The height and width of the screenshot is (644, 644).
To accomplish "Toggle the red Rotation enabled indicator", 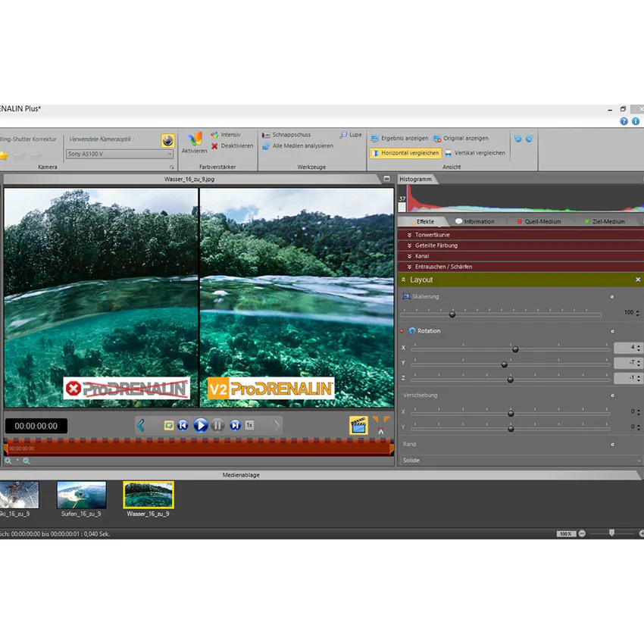I will [402, 331].
